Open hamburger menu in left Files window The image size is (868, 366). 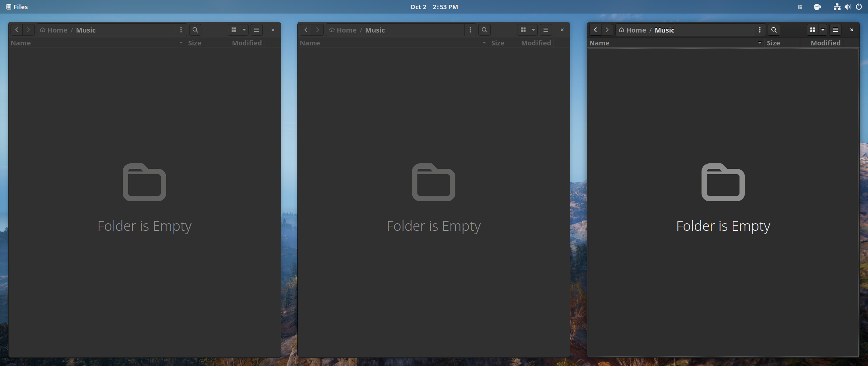coord(257,30)
